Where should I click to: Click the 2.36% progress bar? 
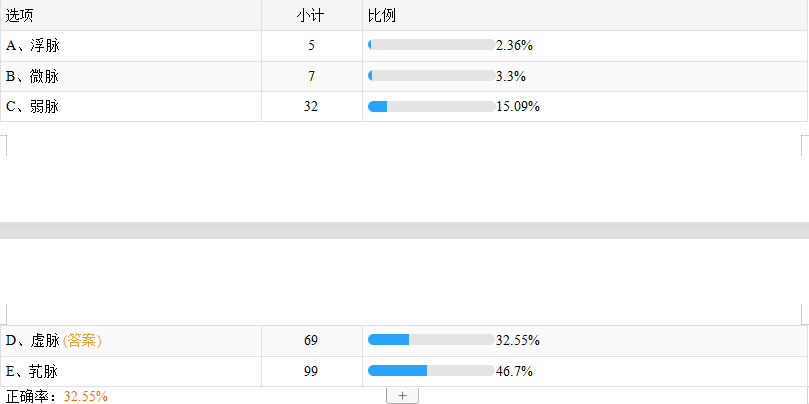click(x=431, y=45)
